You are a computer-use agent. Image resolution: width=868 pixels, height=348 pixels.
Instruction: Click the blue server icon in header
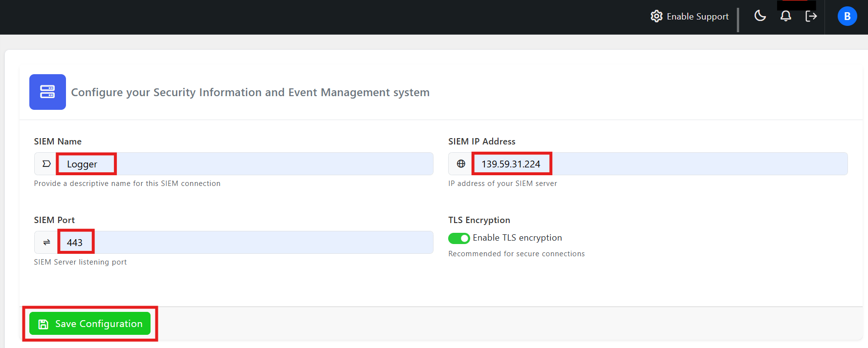pos(47,92)
